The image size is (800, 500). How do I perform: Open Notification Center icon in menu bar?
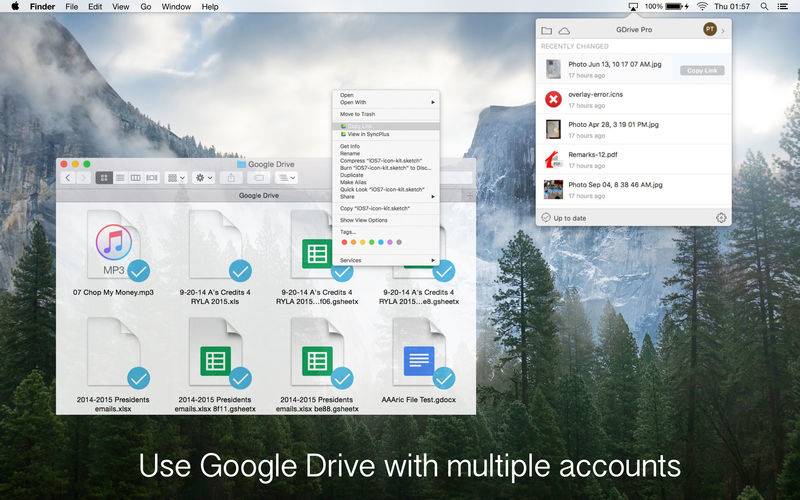pyautogui.click(x=782, y=7)
